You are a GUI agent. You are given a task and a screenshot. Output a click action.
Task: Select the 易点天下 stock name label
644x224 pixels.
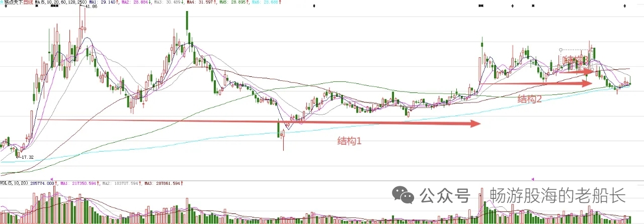point(14,2)
